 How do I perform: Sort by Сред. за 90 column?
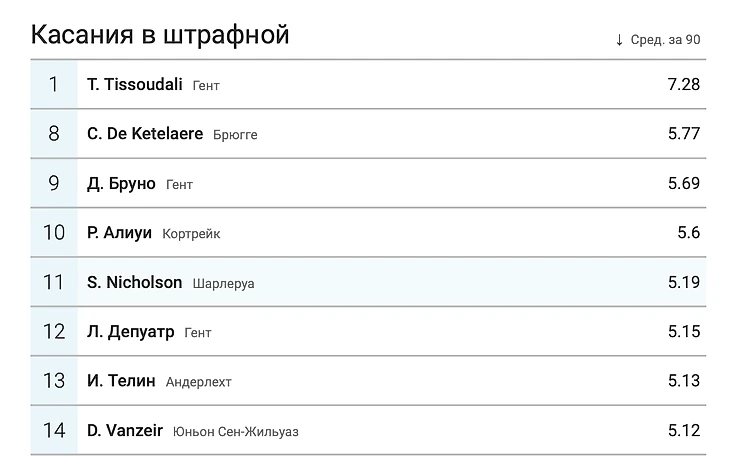(665, 40)
